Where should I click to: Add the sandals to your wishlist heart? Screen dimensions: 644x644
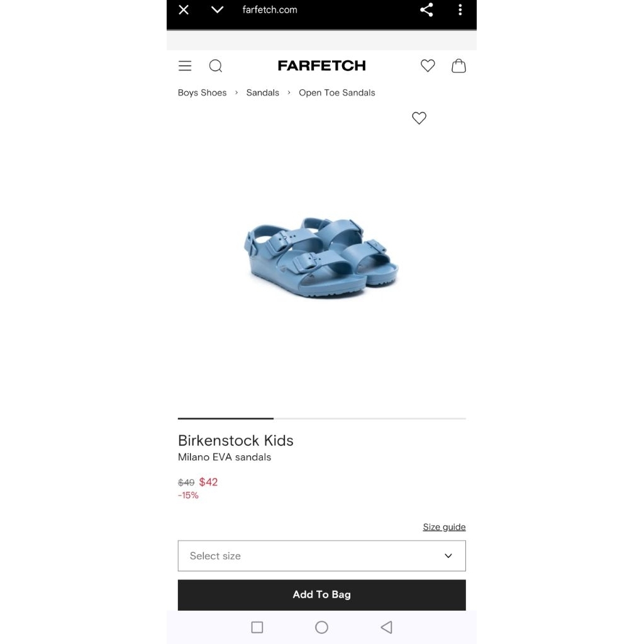[419, 118]
